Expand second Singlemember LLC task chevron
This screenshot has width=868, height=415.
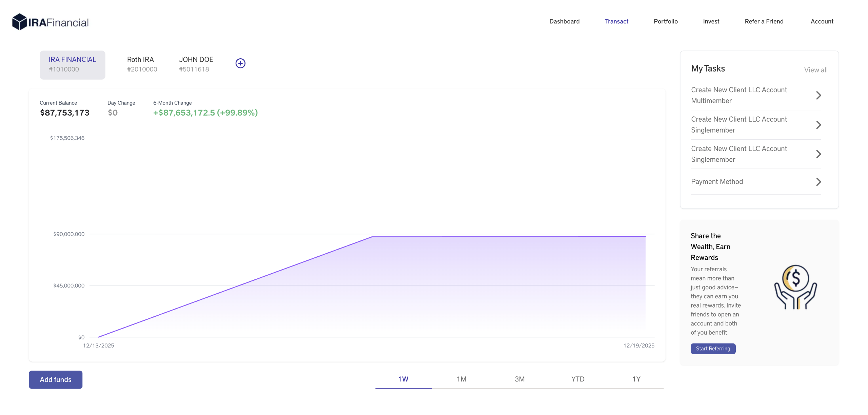click(x=818, y=154)
